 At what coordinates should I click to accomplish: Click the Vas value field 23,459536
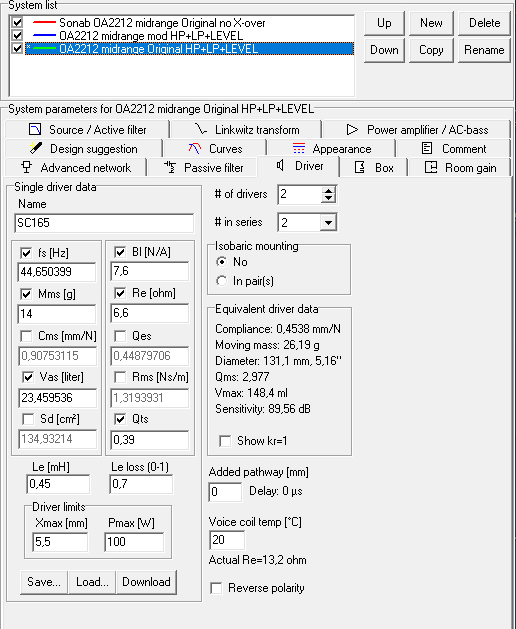click(x=57, y=398)
